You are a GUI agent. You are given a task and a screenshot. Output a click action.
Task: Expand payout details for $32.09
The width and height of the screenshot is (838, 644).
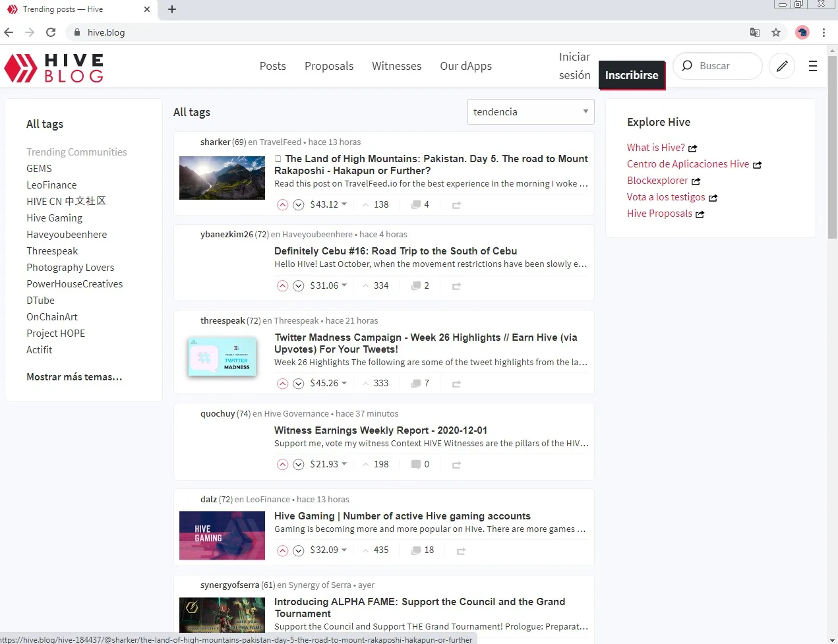pyautogui.click(x=328, y=550)
